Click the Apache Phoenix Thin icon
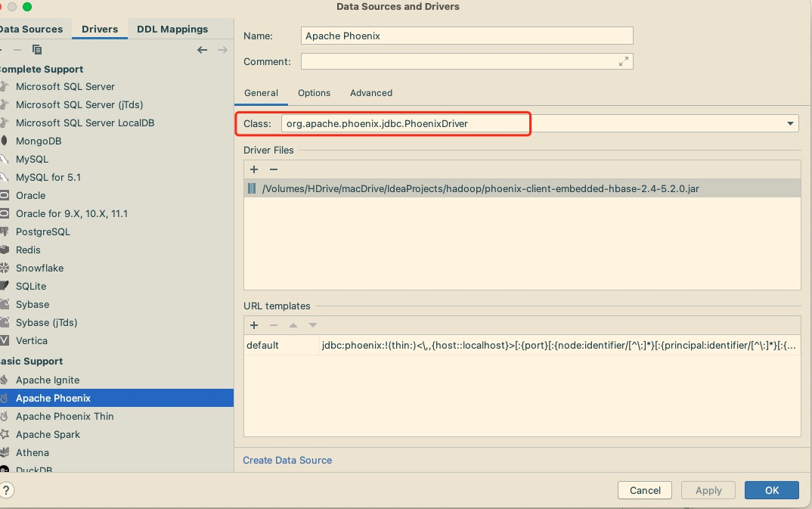 [4, 416]
